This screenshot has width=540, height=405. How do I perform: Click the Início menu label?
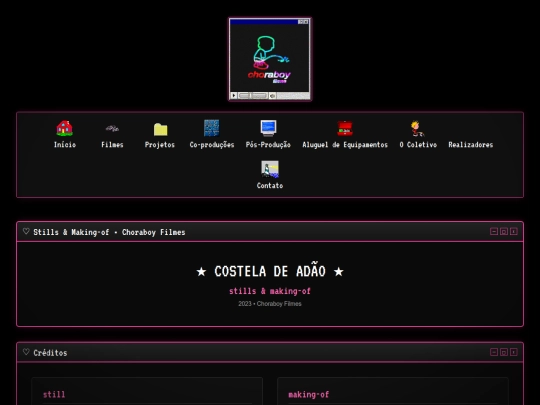coord(65,145)
